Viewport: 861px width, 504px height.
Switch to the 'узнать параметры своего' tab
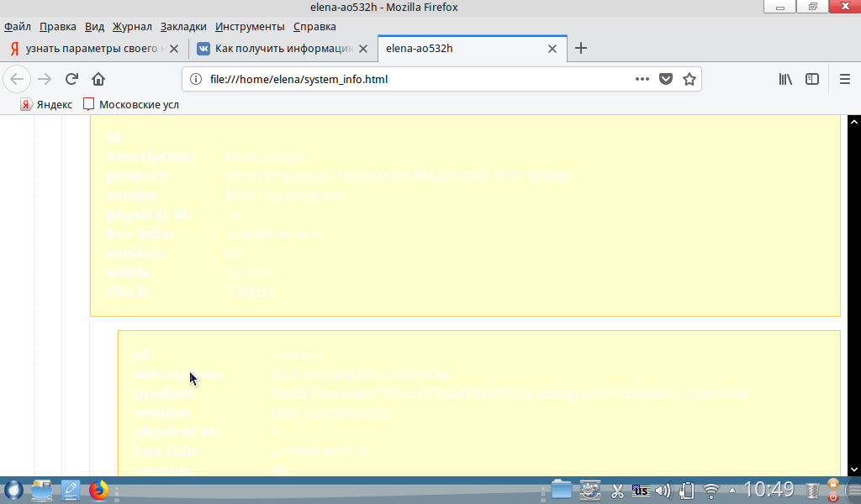click(94, 48)
